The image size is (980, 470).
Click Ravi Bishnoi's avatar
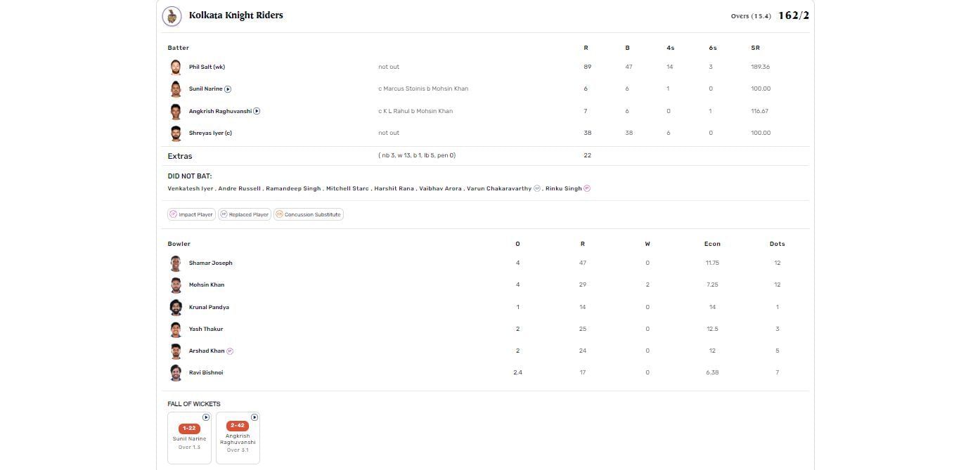tap(176, 373)
